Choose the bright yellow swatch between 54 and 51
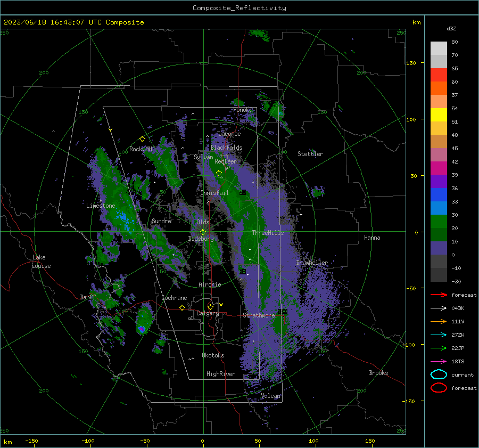The width and height of the screenshot is (479, 448). click(x=439, y=115)
